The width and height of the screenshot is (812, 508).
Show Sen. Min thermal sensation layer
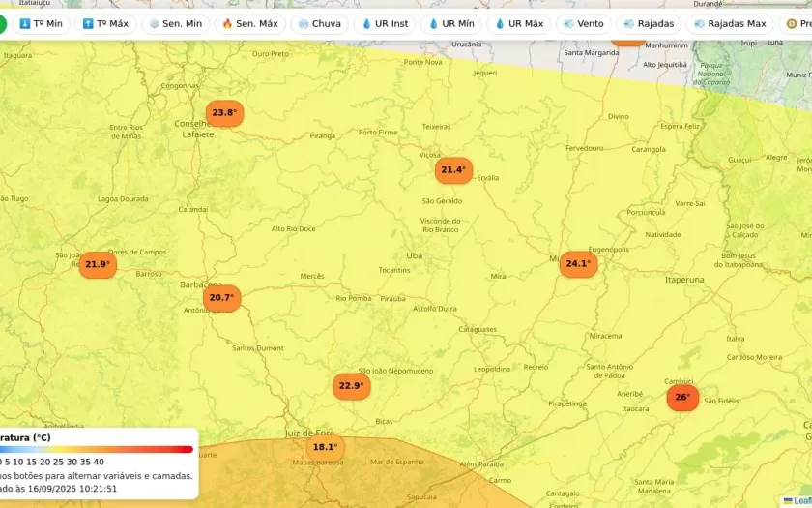tap(175, 23)
